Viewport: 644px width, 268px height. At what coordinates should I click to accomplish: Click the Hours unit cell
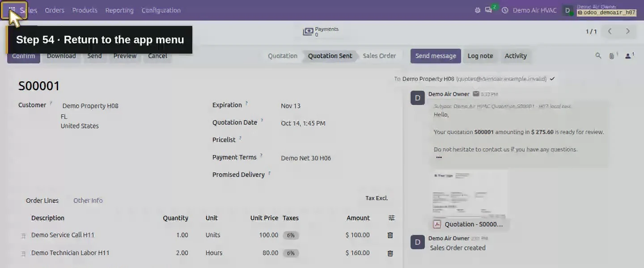(214, 253)
